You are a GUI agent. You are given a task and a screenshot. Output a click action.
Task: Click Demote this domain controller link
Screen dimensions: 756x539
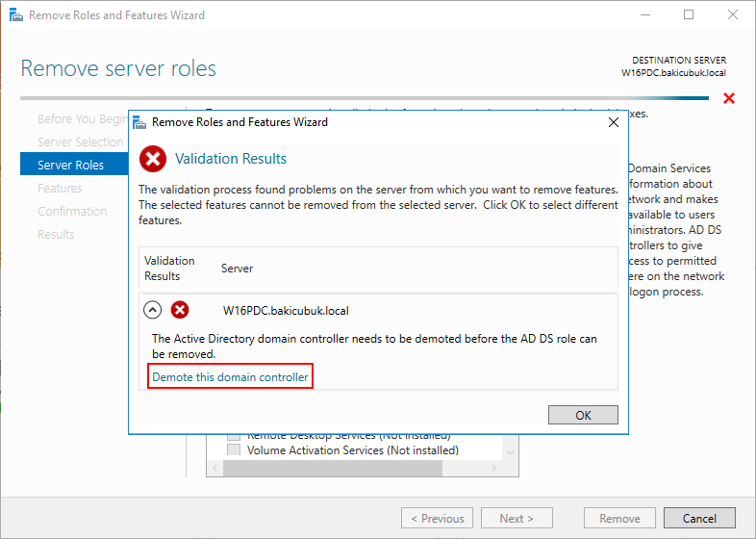tap(230, 377)
